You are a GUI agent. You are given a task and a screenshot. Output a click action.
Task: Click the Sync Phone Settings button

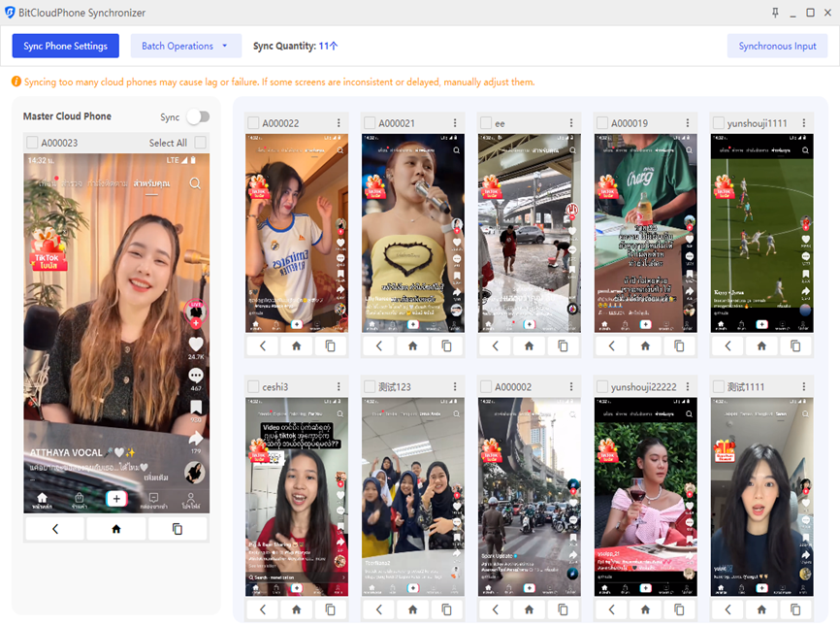click(65, 46)
